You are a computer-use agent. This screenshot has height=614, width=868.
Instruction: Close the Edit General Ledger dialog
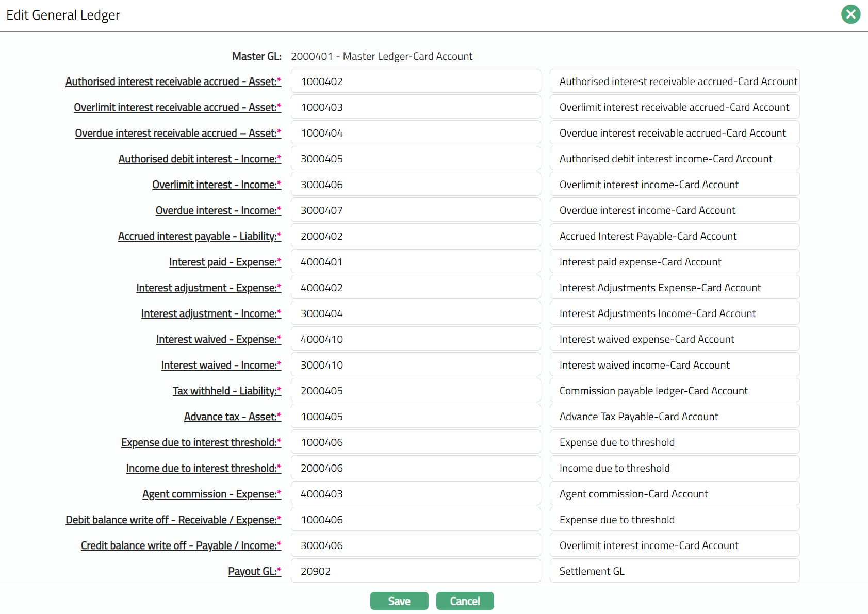tap(850, 14)
